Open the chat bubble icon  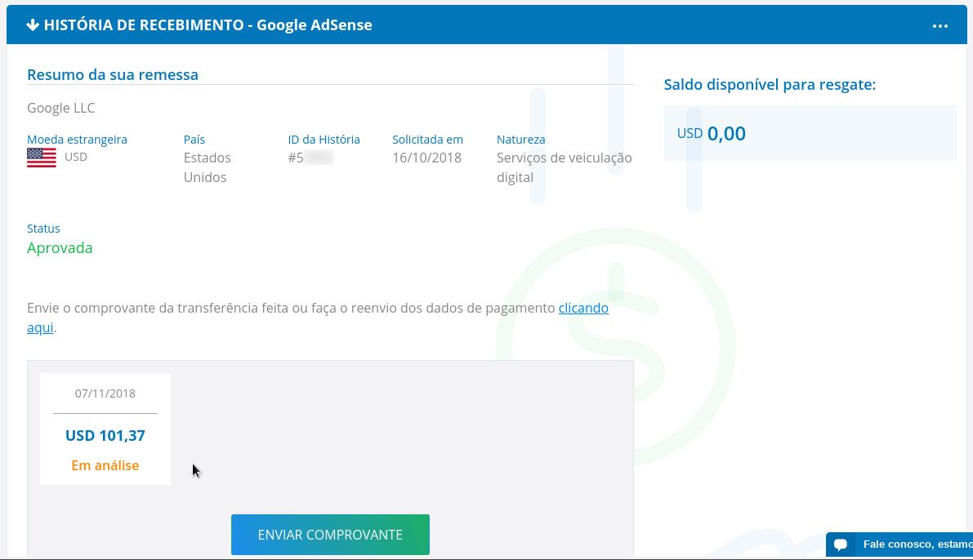click(840, 544)
